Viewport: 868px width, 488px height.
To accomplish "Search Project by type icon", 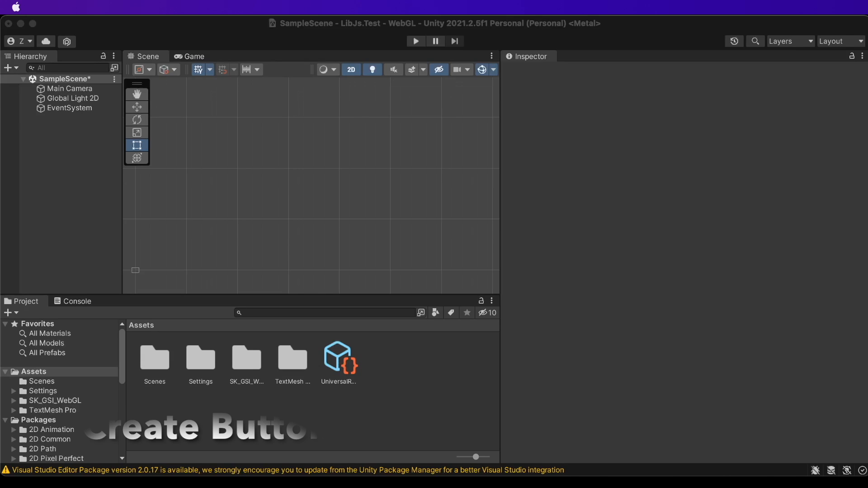I will 435,313.
